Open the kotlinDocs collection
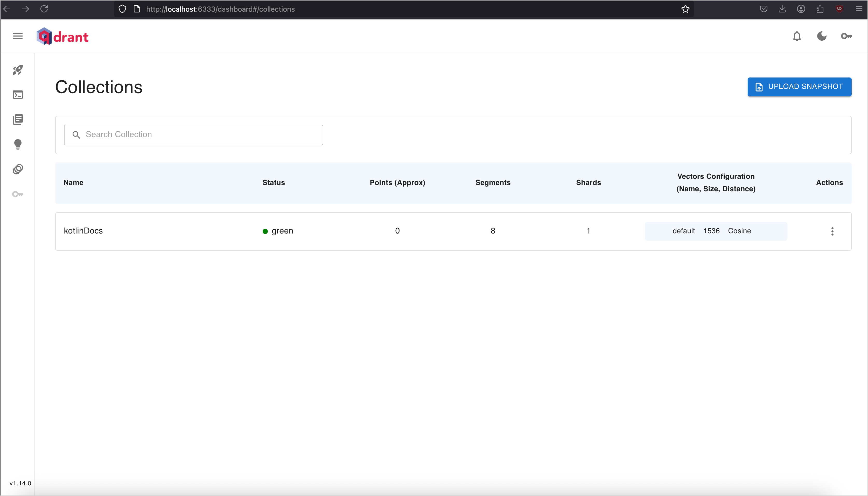Image resolution: width=868 pixels, height=496 pixels. (83, 231)
